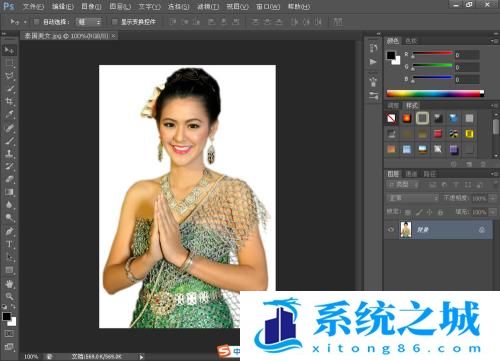This screenshot has width=500, height=361.
Task: Switch to the Paths tab
Action: coord(429,174)
